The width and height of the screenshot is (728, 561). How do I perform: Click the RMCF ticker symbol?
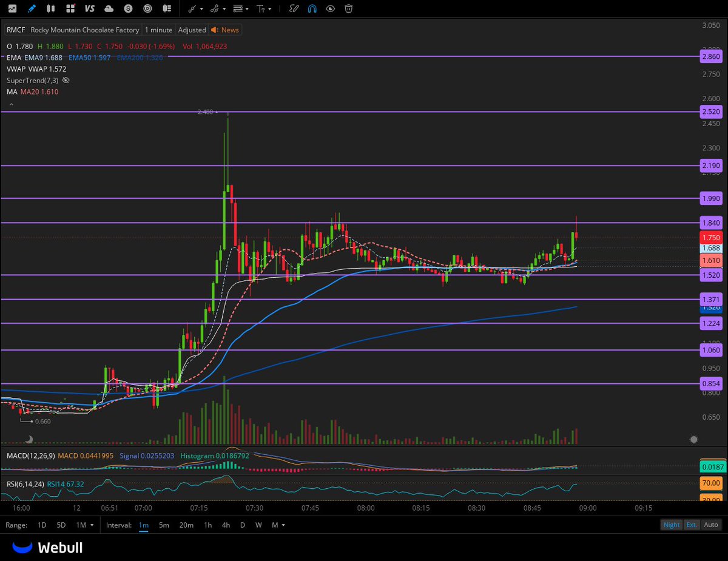click(16, 30)
